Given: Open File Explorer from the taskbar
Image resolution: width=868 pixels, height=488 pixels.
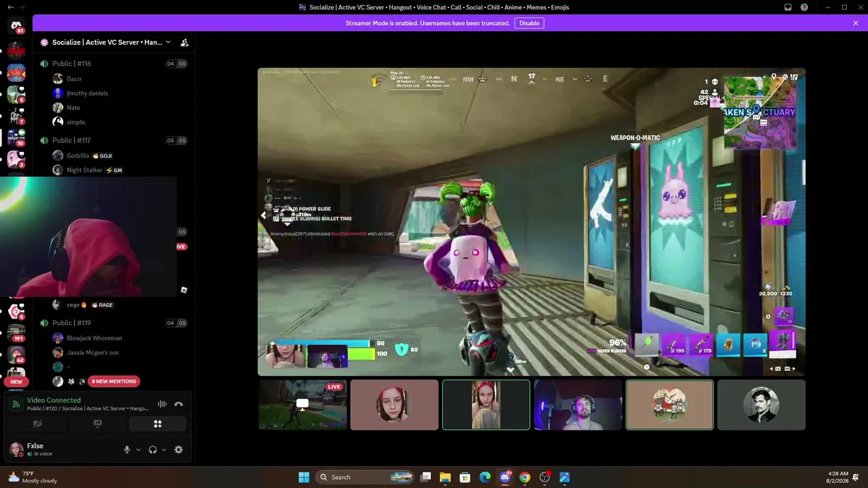Looking at the screenshot, I should coord(446,477).
